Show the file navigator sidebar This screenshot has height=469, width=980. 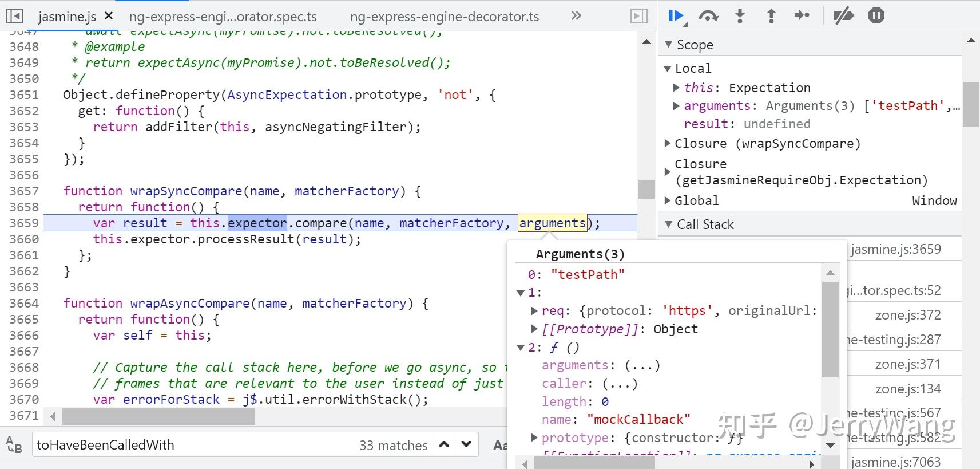pyautogui.click(x=14, y=16)
